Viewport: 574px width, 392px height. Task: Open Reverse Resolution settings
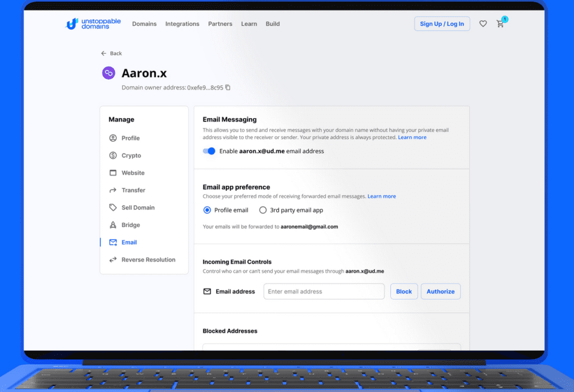click(x=148, y=260)
